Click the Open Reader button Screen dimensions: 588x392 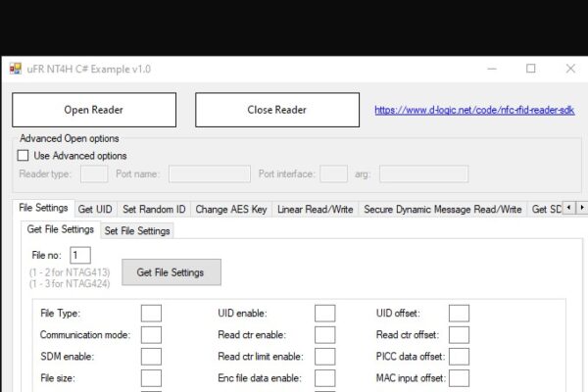(x=94, y=110)
